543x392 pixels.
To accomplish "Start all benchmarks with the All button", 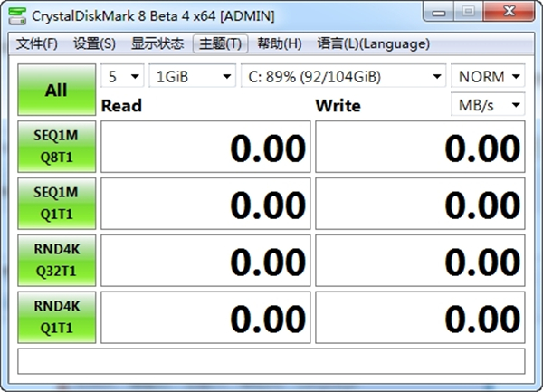I will click(x=57, y=90).
